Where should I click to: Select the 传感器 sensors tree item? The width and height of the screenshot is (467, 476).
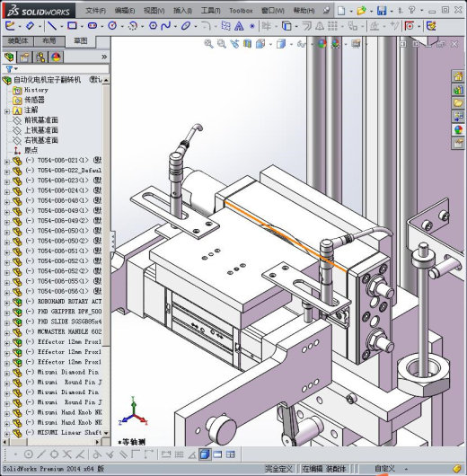pos(34,100)
